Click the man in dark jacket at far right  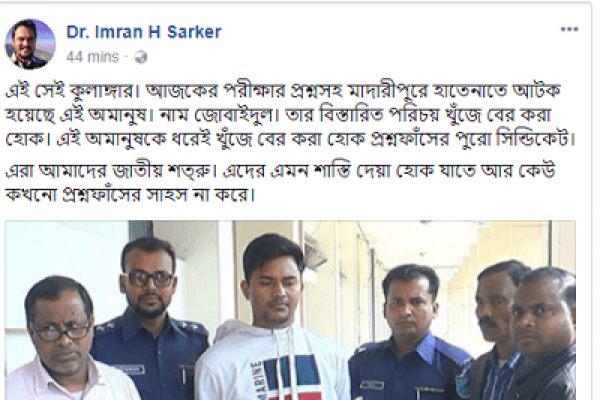[x=543, y=335]
